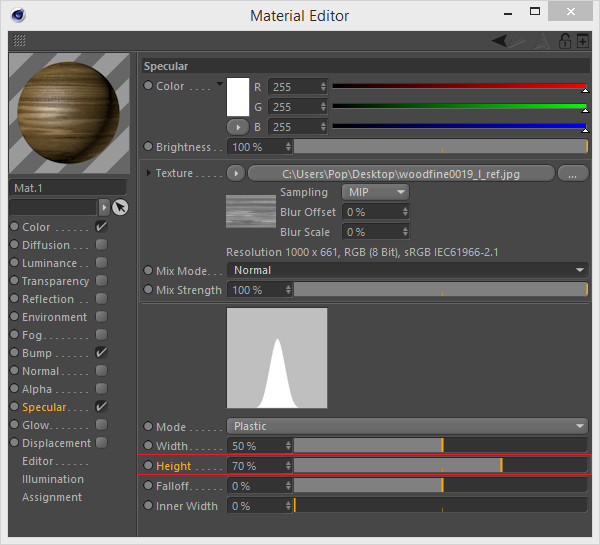Click the white specular color swatch
This screenshot has height=545, width=600.
238,97
